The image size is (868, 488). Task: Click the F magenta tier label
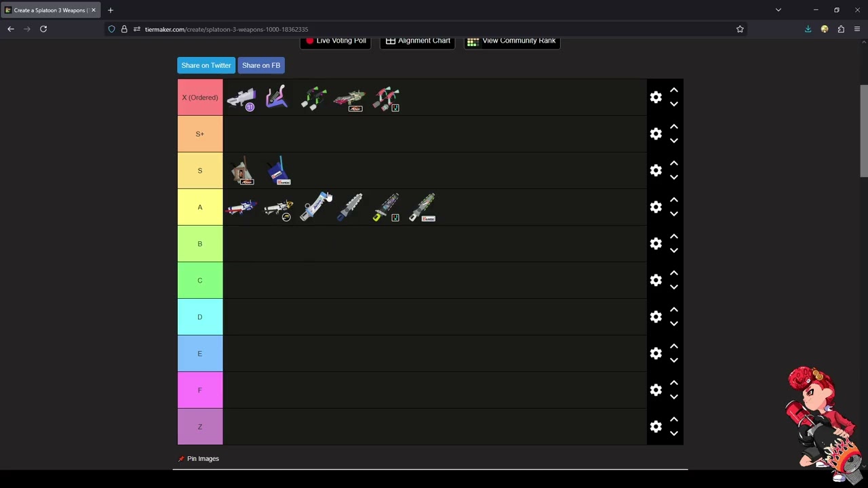pos(200,390)
